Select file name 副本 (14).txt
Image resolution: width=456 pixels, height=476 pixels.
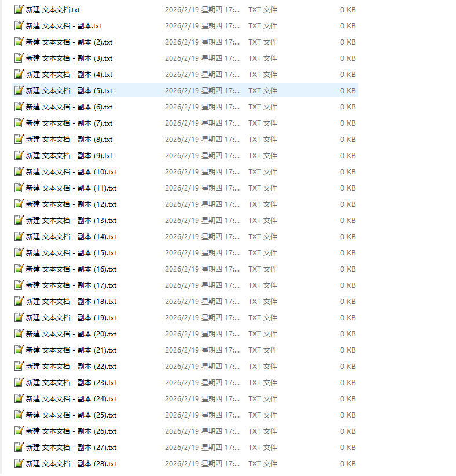coord(71,237)
